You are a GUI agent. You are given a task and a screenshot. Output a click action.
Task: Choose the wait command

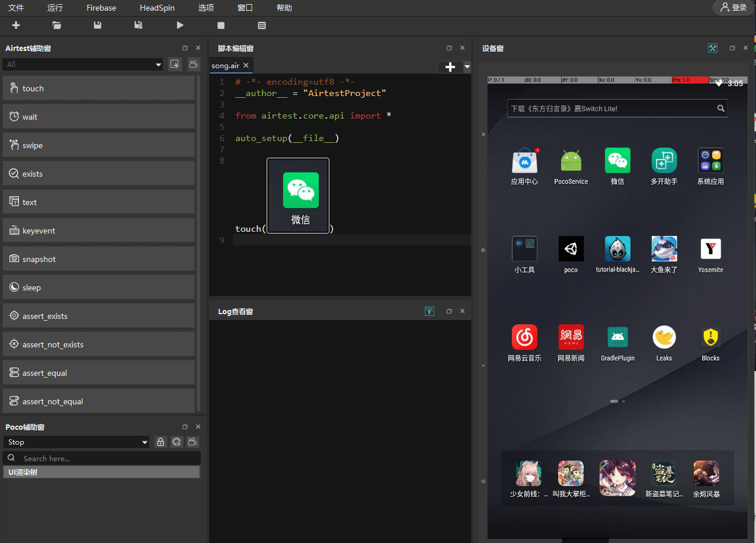99,117
